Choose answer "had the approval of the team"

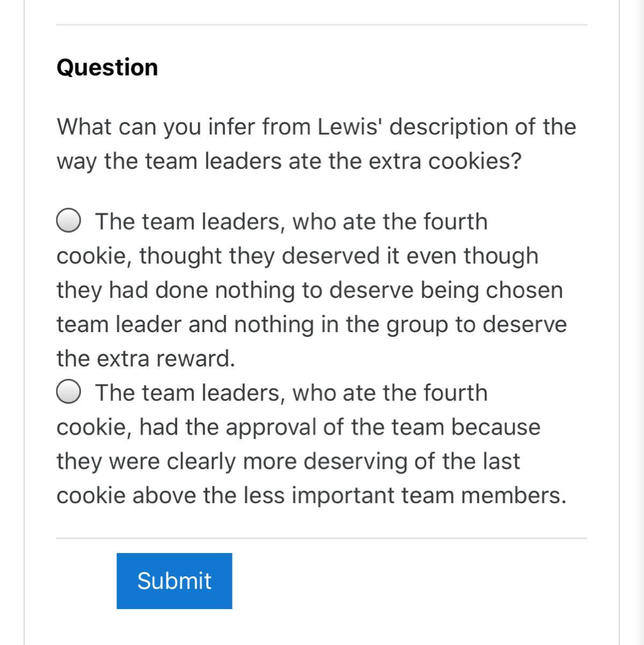point(298,427)
